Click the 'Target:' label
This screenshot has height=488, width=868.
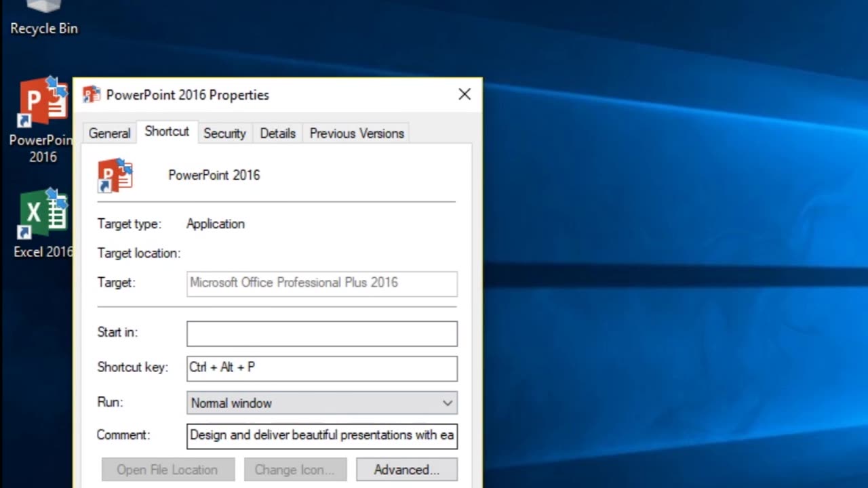117,283
